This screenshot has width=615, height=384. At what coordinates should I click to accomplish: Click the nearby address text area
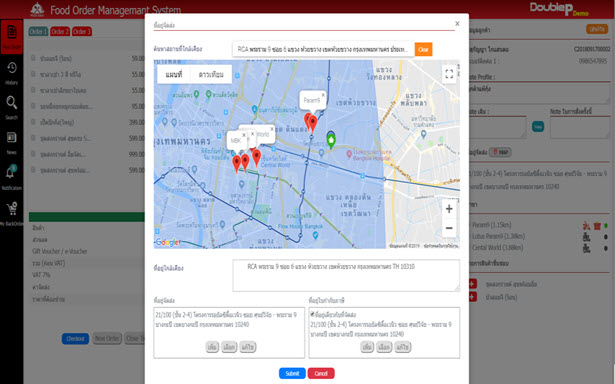click(x=346, y=275)
